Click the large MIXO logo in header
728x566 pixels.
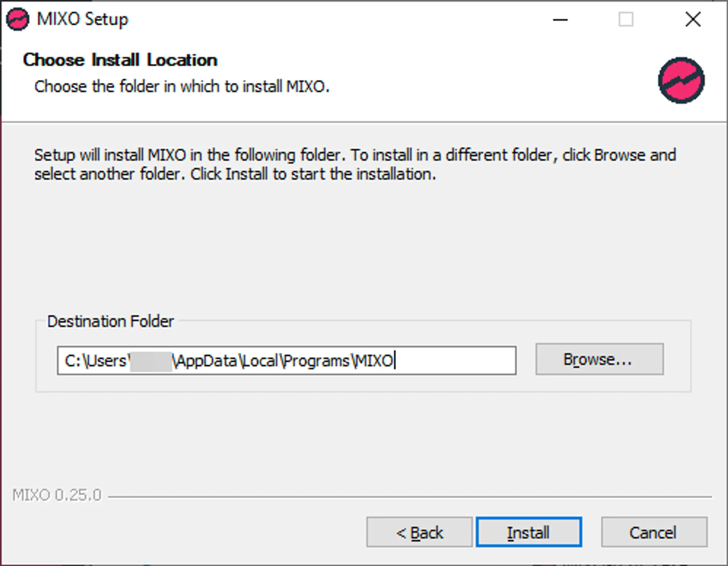click(x=681, y=80)
